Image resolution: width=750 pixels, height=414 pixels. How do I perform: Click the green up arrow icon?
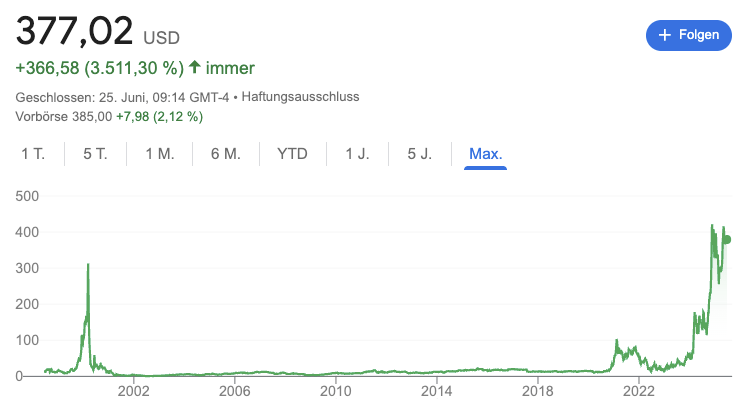click(194, 67)
